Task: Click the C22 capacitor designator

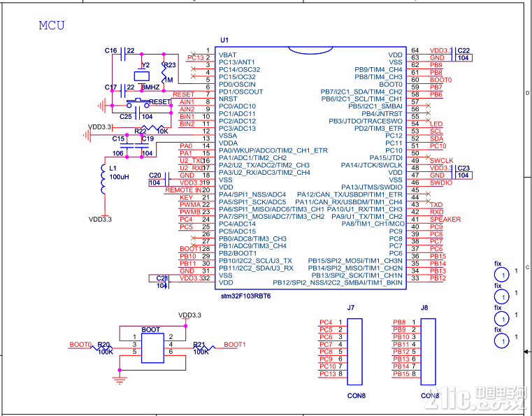Action: pyautogui.click(x=463, y=50)
